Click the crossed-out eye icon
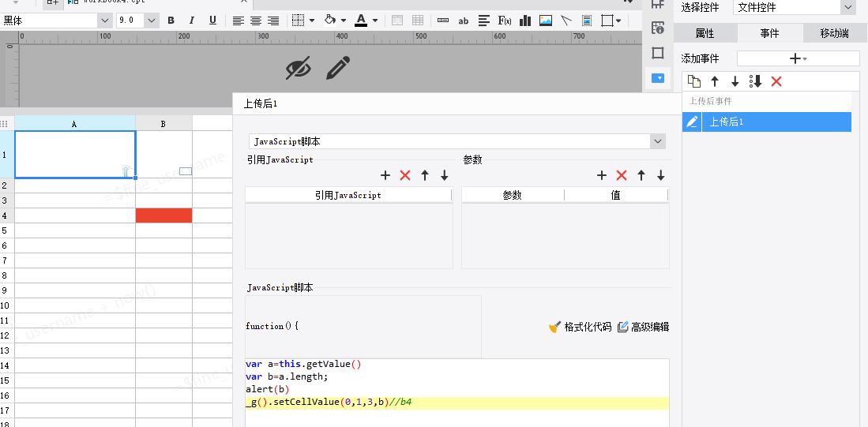The width and height of the screenshot is (868, 427). pyautogui.click(x=299, y=68)
